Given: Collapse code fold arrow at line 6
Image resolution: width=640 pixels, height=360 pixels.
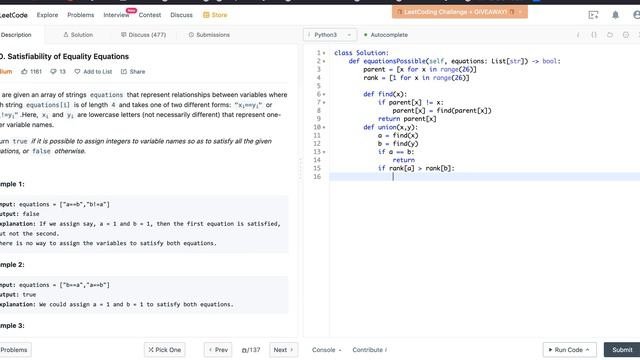Looking at the screenshot, I should 324,94.
